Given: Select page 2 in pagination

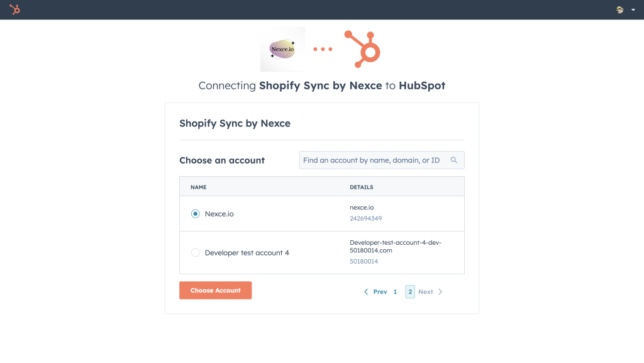Looking at the screenshot, I should (410, 291).
